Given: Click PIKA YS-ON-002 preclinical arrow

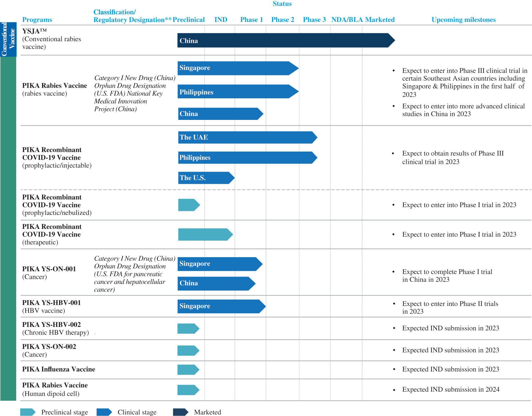Looking at the screenshot, I should tap(188, 350).
